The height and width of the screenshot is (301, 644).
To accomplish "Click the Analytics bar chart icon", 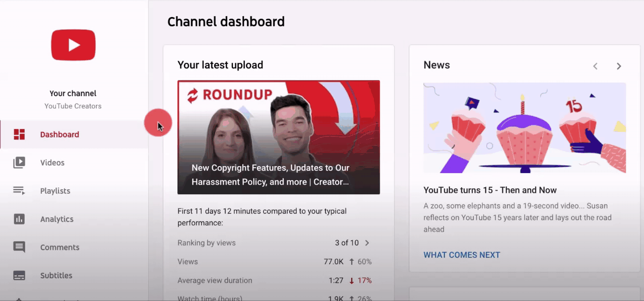I will pyautogui.click(x=19, y=219).
